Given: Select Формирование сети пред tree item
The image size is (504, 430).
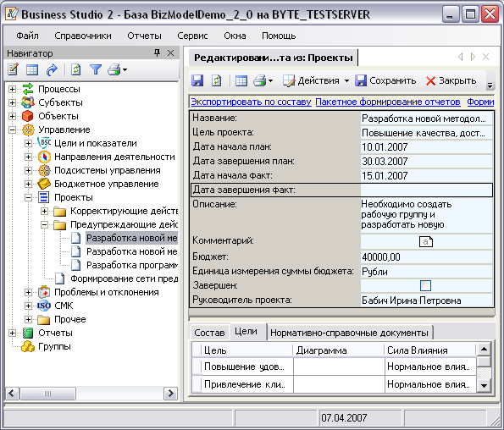Looking at the screenshot, I should tap(124, 278).
